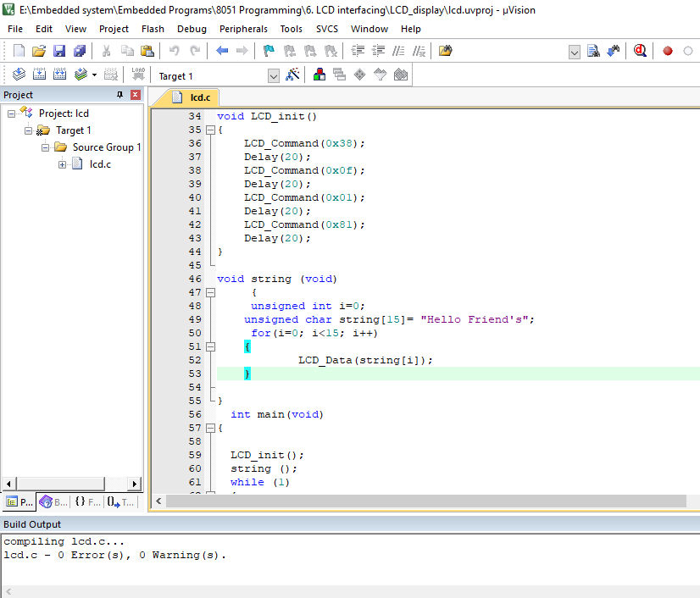
Task: Click the Save All icon
Action: (x=80, y=51)
